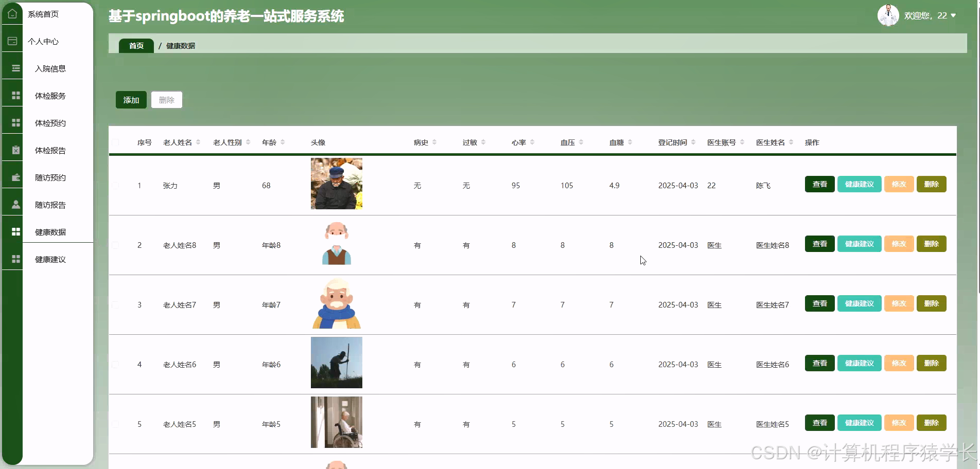
Task: Sort by 年龄 column arrows
Action: 283,142
